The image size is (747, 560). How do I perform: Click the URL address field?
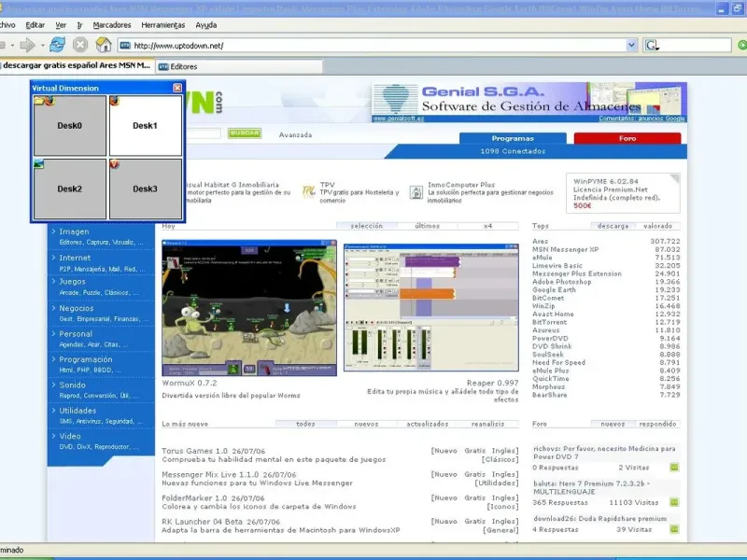[376, 46]
